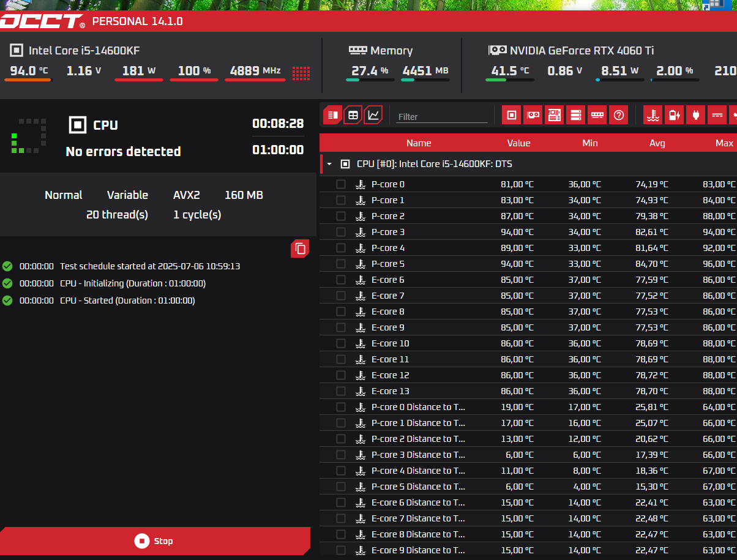Click the No errors detected status
This screenshot has height=560, width=737.
pos(123,151)
